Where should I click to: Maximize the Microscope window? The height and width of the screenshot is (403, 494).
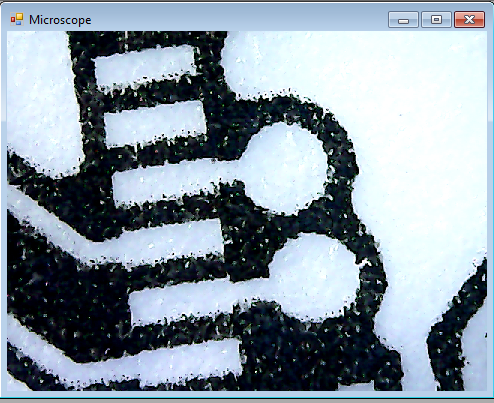(x=436, y=19)
